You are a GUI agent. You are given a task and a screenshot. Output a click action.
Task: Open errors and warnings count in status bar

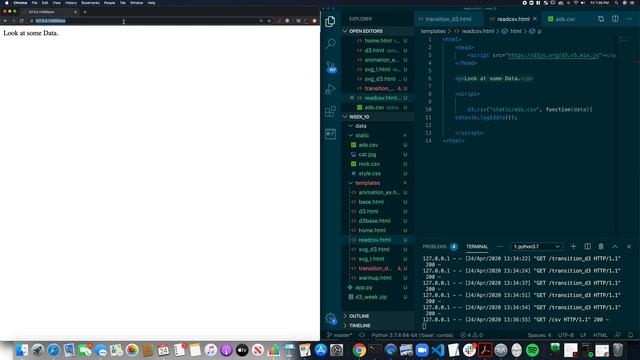[x=471, y=335]
